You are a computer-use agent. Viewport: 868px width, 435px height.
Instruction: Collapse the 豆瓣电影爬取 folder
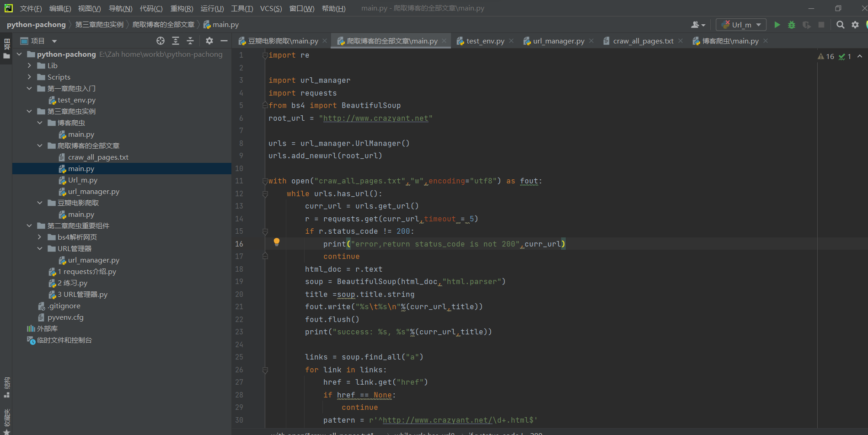40,203
